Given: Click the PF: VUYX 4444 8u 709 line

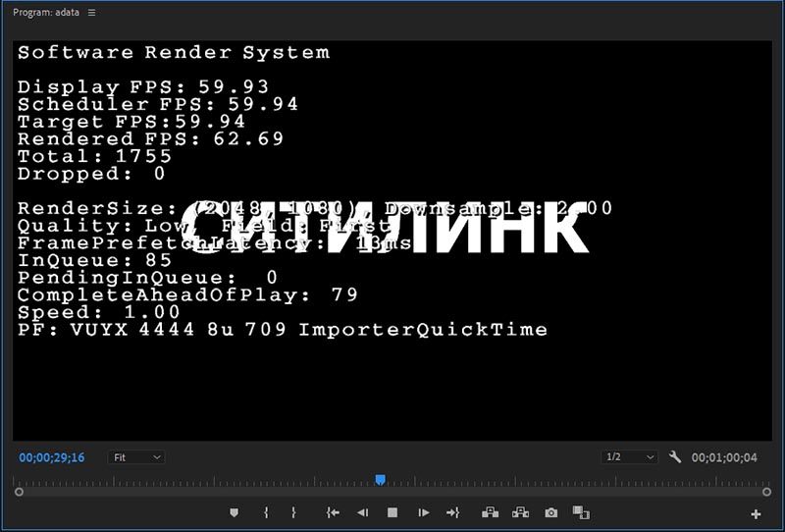Looking at the screenshot, I should tap(283, 330).
